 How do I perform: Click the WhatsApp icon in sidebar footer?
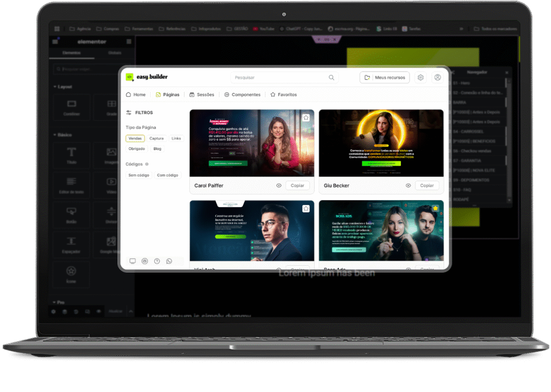[169, 261]
